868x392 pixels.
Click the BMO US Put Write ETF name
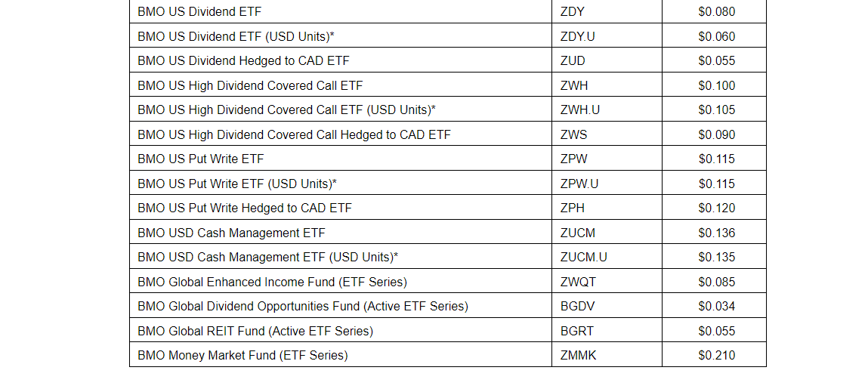tap(201, 159)
